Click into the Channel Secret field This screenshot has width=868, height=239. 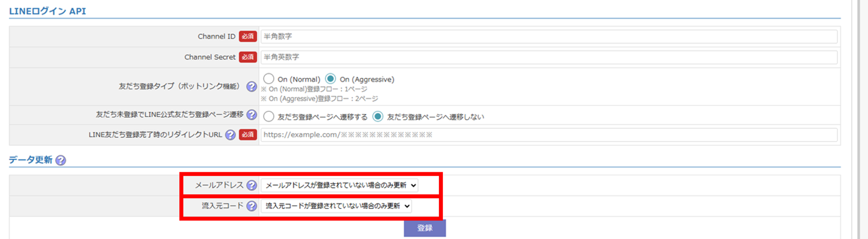coord(549,57)
